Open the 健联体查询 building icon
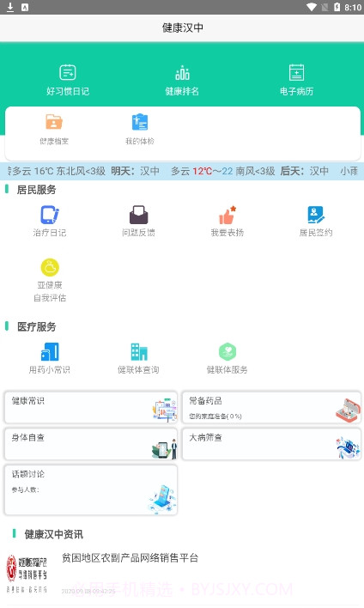This screenshot has height=608, width=364. tap(138, 352)
